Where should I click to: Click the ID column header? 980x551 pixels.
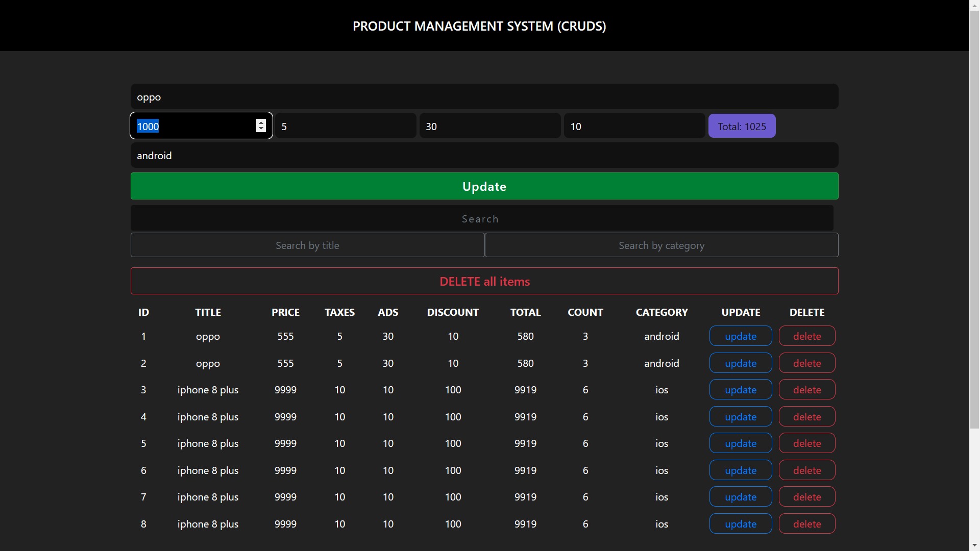coord(143,312)
